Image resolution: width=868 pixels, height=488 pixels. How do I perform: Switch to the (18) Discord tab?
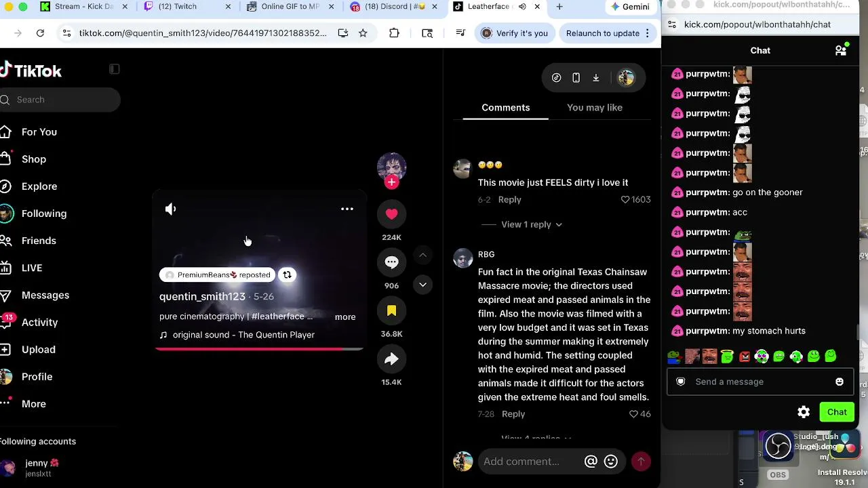point(393,7)
